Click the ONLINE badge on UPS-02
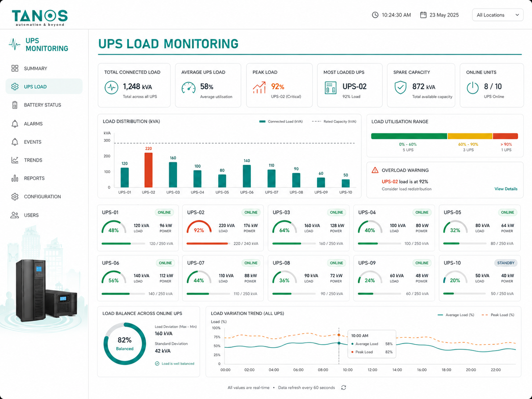 click(251, 212)
